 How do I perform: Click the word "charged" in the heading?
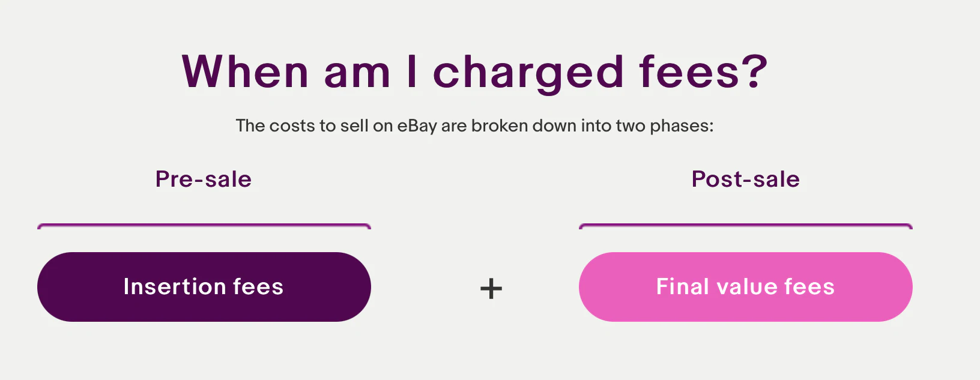point(528,73)
